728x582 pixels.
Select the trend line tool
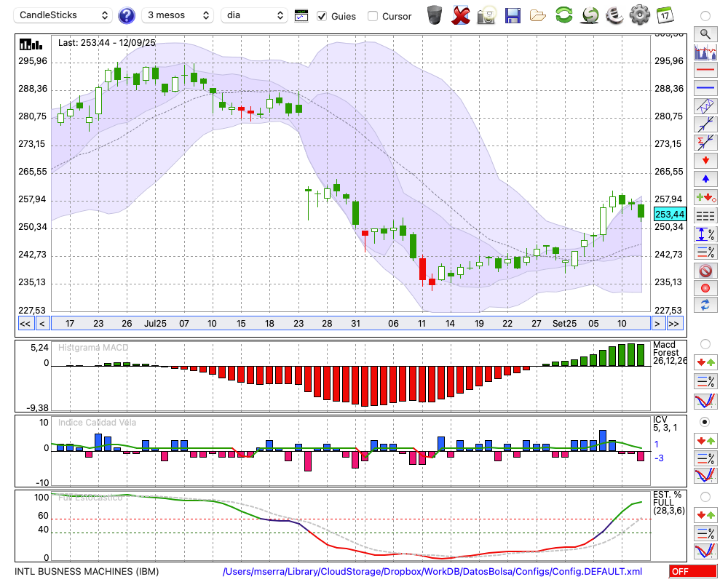(705, 124)
